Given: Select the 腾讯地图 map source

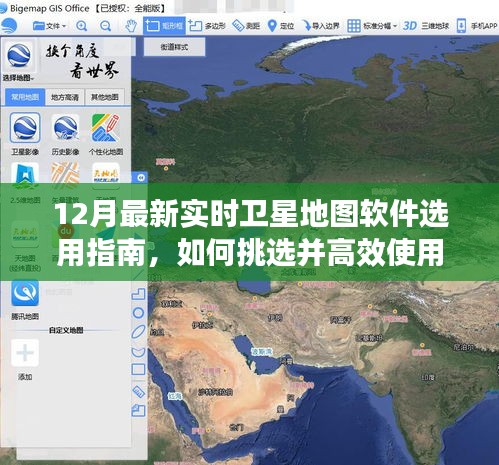Looking at the screenshot, I should point(25,300).
